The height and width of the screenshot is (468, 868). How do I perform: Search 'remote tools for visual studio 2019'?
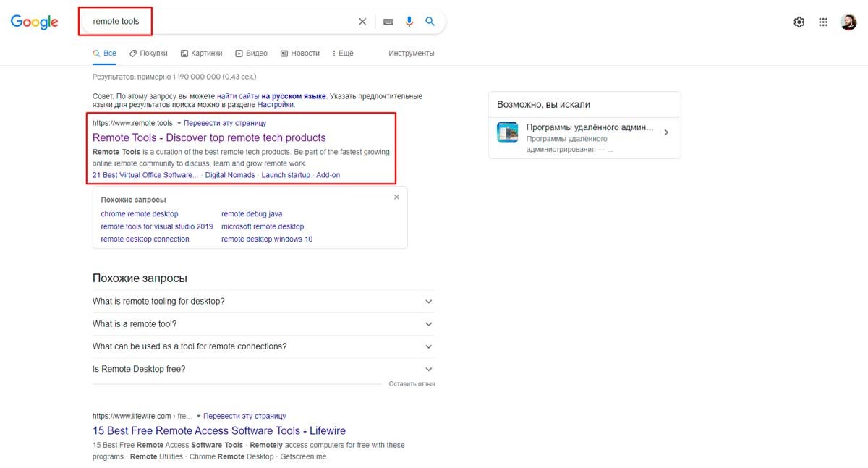[x=157, y=226]
